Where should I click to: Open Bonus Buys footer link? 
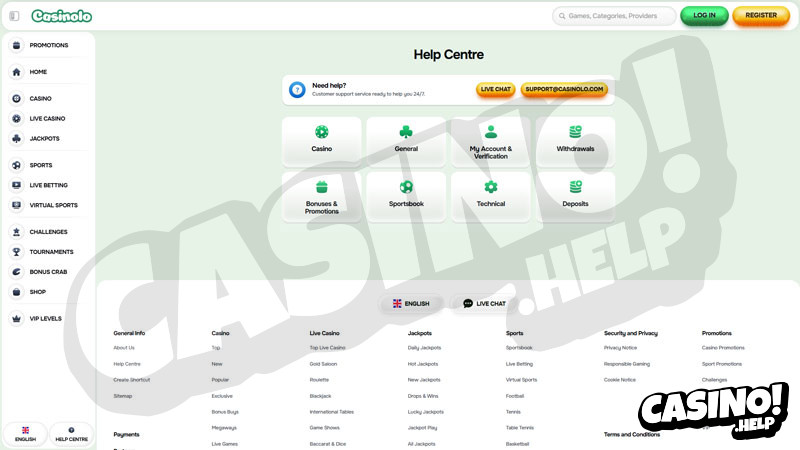pyautogui.click(x=225, y=412)
